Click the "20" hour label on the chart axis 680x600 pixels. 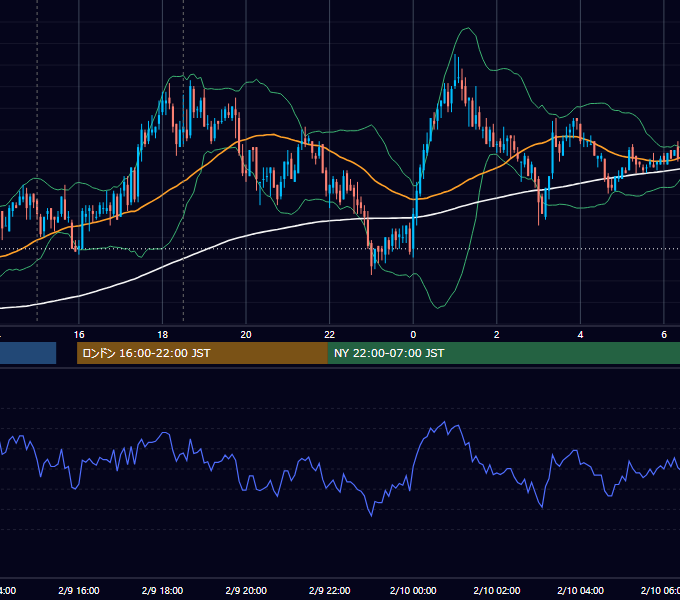246,335
